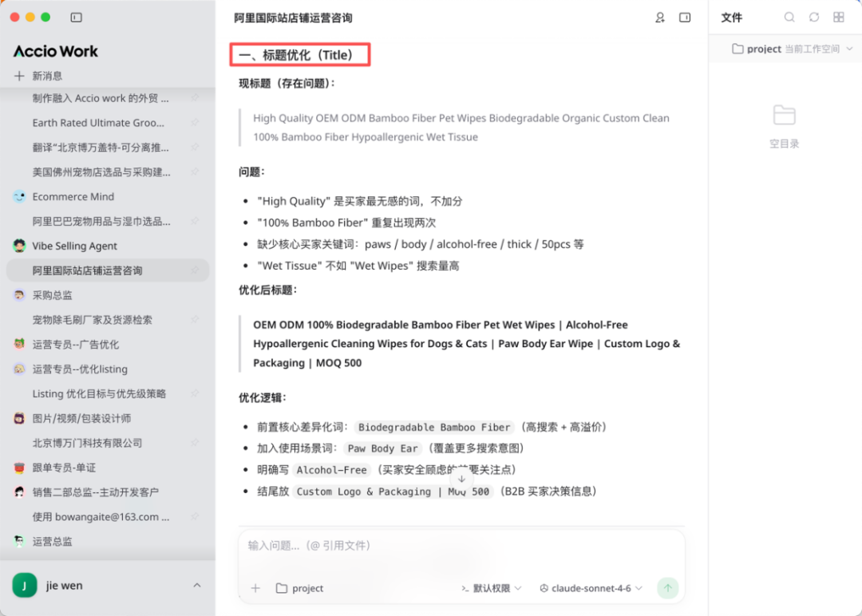Click the Accio Work logo
862x616 pixels.
tap(55, 50)
